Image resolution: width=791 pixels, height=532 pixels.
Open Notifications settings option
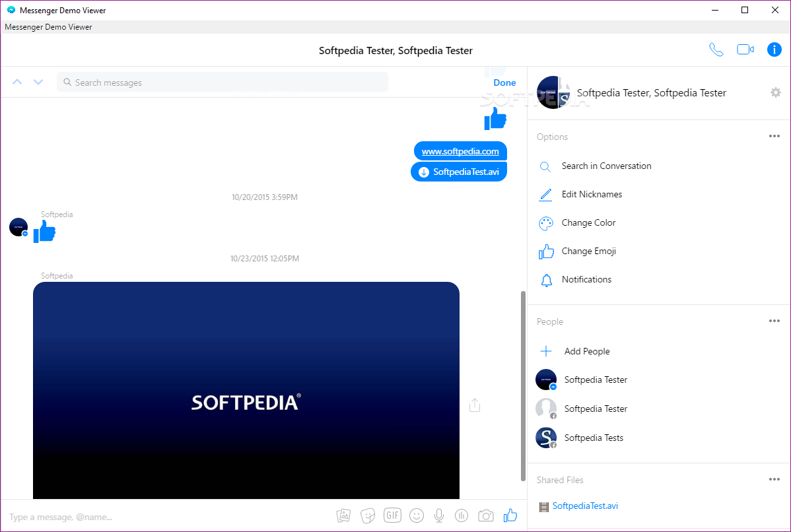(x=587, y=279)
